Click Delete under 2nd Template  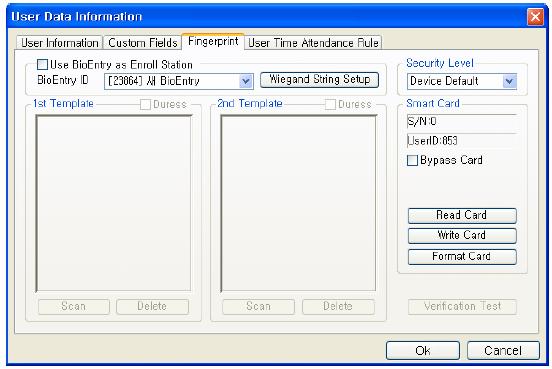coord(338,307)
